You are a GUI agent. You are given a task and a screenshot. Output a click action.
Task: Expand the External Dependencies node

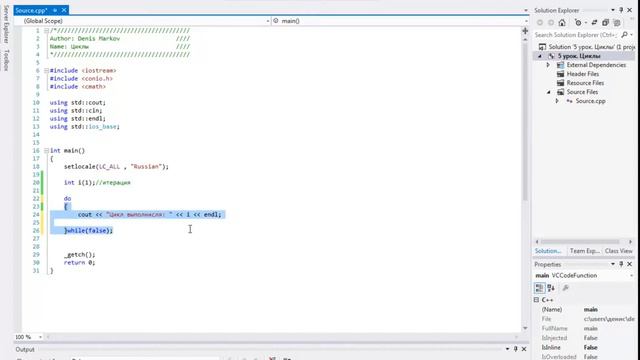(549, 65)
